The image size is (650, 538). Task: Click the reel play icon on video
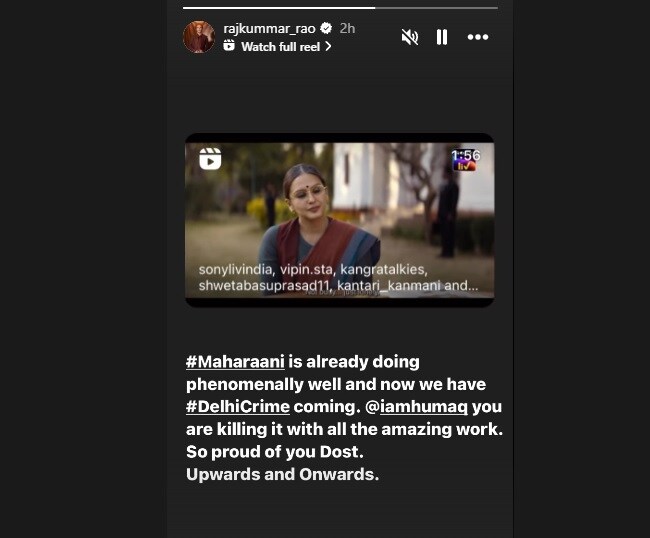(210, 158)
